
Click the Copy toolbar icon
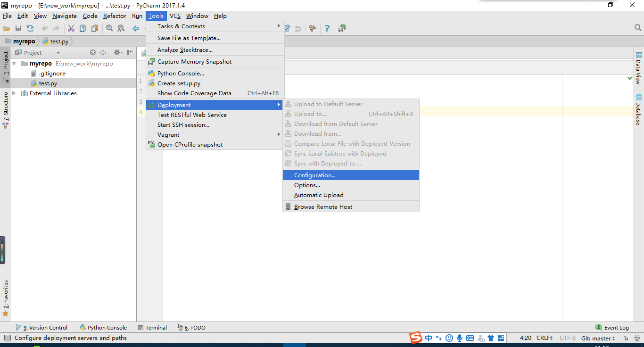[83, 29]
